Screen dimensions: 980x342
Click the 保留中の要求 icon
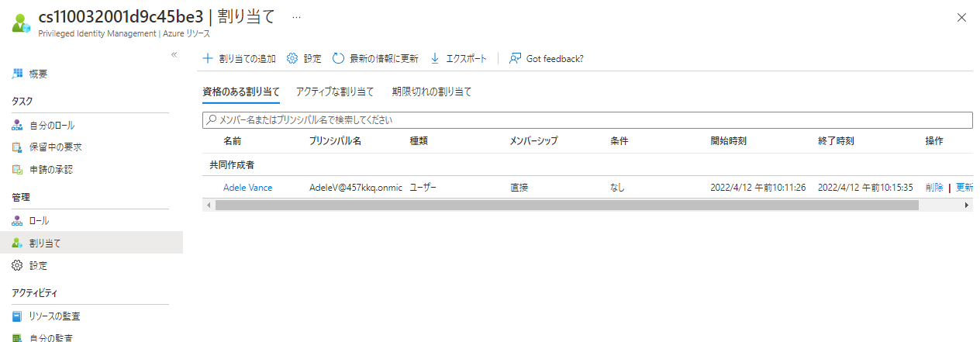click(x=17, y=147)
